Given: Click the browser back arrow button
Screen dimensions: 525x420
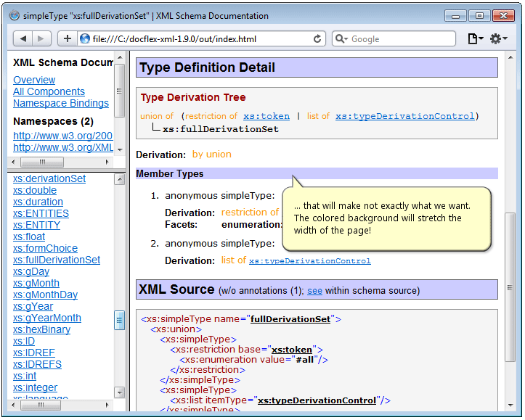Looking at the screenshot, I should pyautogui.click(x=23, y=39).
